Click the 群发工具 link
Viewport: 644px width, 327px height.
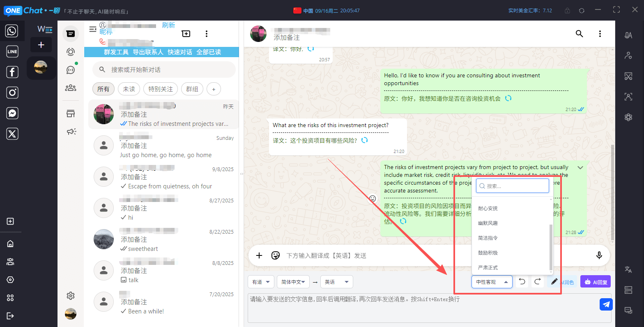pos(116,52)
